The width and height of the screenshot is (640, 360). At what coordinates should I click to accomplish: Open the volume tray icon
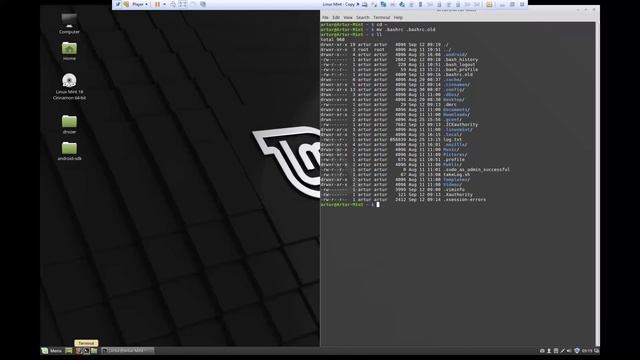(x=569, y=351)
